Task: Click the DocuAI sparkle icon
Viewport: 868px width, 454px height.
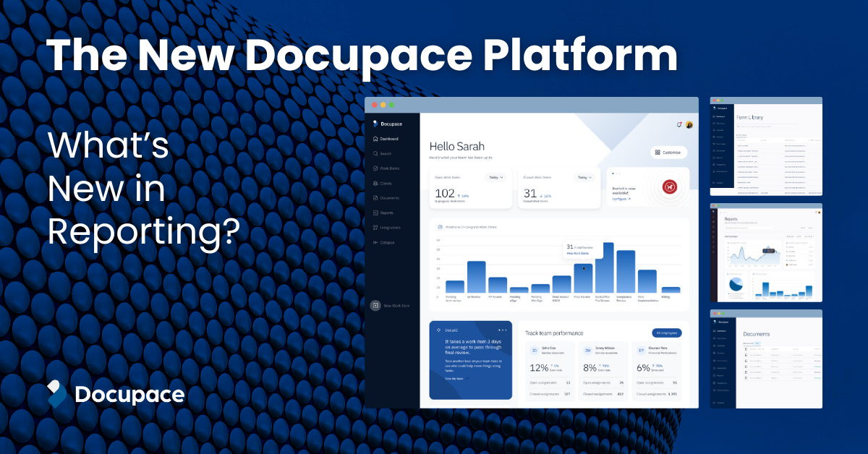Action: pos(438,330)
